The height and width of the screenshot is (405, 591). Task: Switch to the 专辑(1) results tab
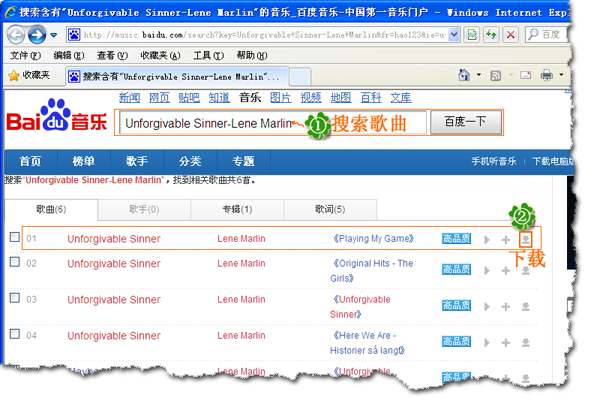pos(237,209)
